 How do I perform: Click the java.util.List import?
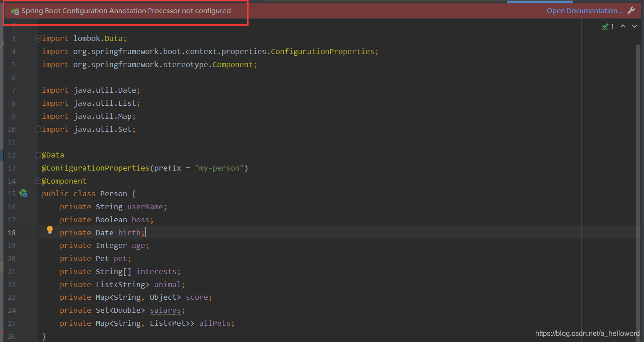point(91,103)
